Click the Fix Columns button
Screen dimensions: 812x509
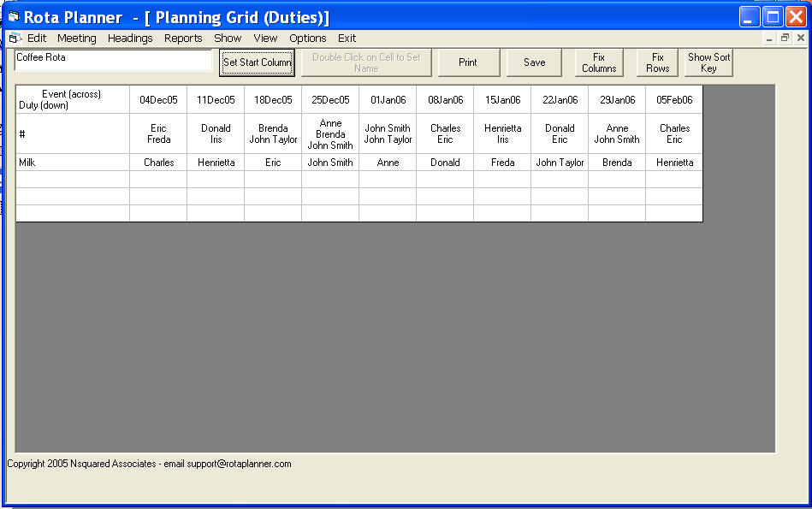tap(598, 62)
